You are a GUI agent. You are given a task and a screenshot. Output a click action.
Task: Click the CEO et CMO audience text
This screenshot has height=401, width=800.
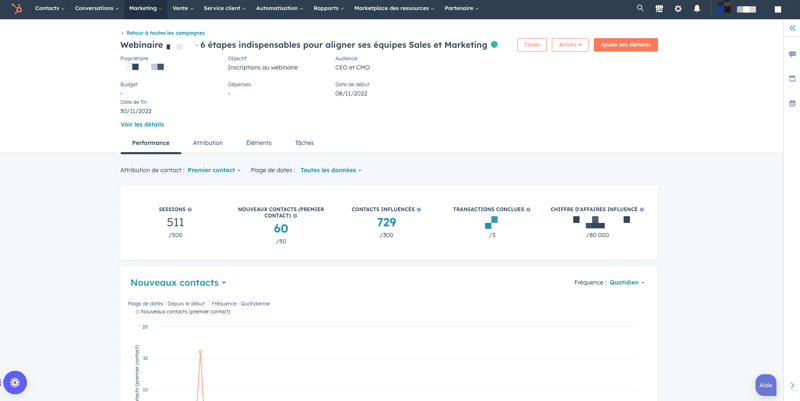click(x=352, y=67)
